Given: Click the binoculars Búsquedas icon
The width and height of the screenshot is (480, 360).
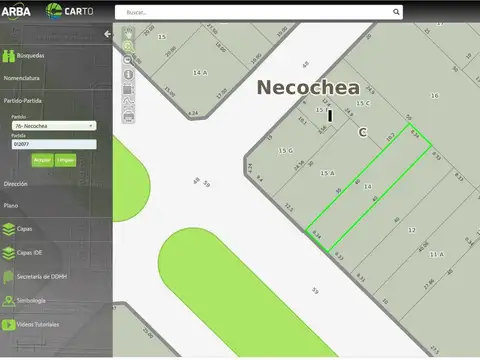Looking at the screenshot, I should 9,56.
